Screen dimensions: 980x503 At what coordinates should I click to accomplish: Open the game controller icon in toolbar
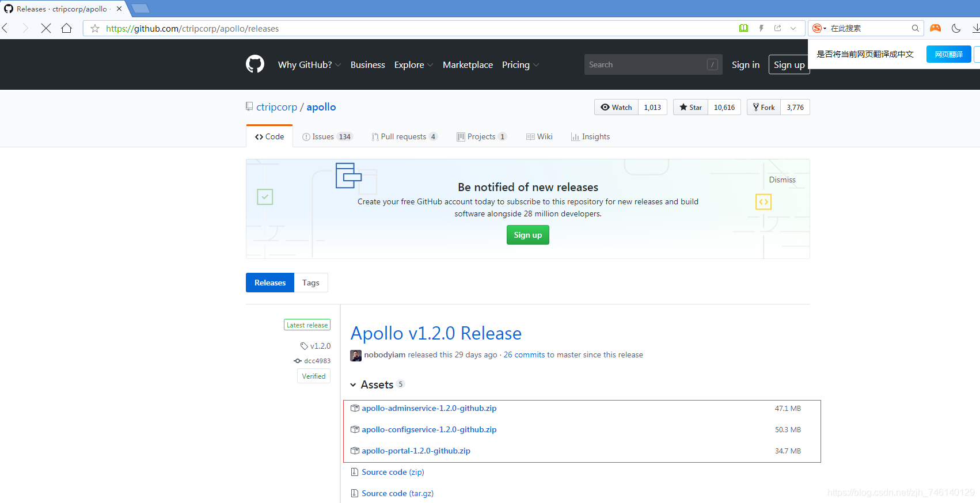(936, 28)
